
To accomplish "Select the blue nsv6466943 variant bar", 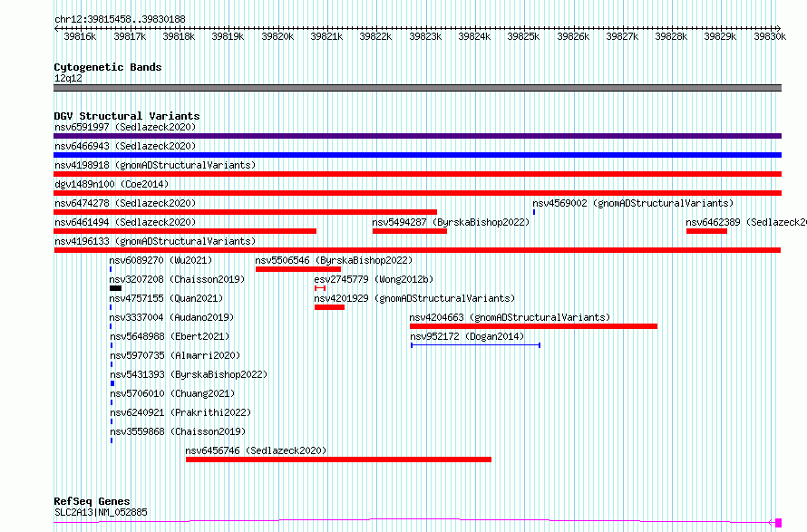I will pos(417,155).
